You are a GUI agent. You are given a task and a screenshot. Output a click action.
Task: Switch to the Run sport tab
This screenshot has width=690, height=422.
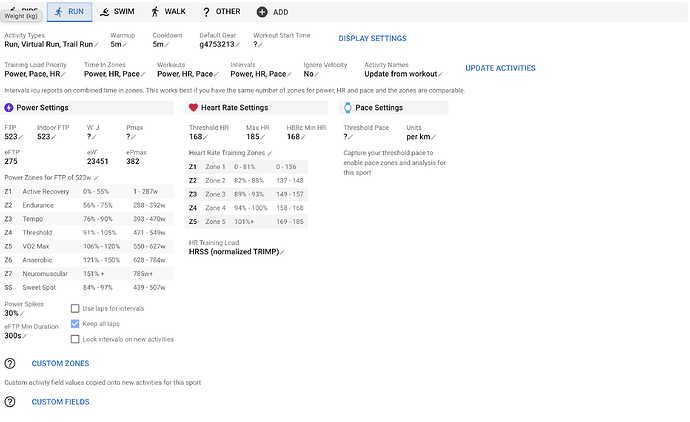69,12
